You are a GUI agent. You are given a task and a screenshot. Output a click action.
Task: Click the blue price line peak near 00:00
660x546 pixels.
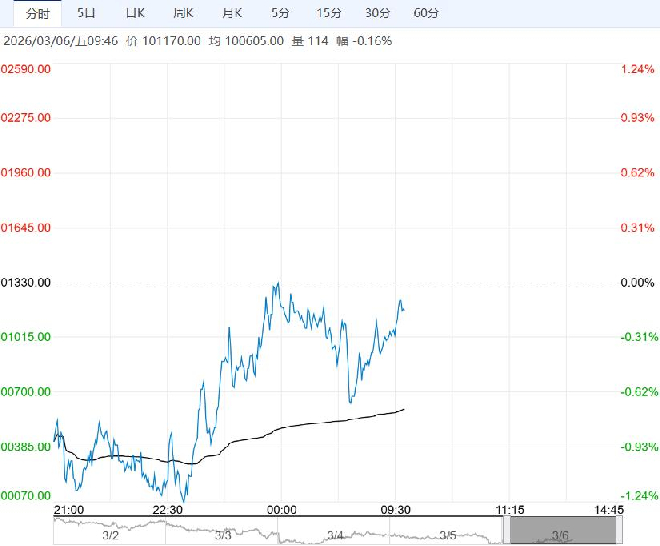click(277, 284)
